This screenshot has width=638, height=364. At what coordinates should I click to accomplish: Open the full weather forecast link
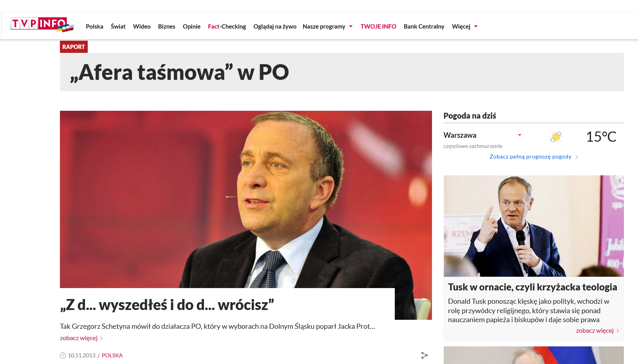530,157
